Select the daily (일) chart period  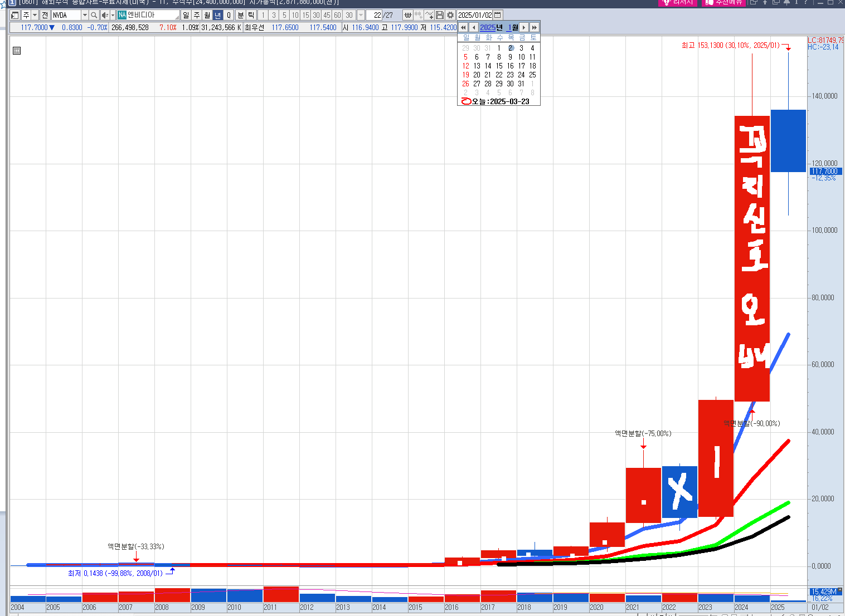(186, 15)
